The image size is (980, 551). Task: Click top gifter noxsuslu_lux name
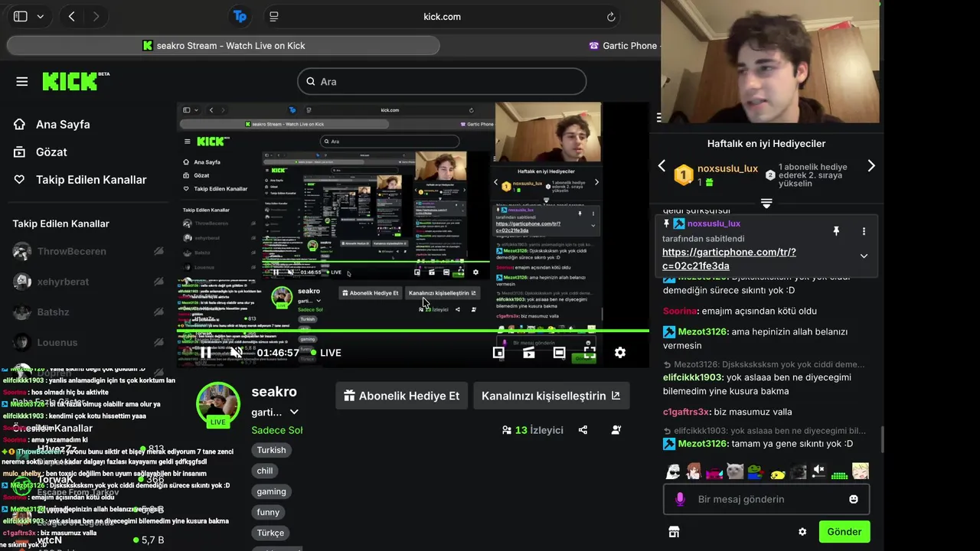coord(727,168)
